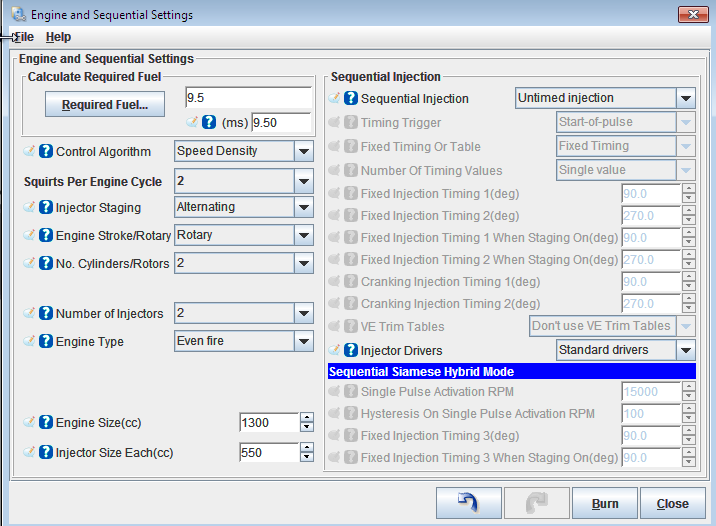Click the Sequential Siamese Hybrid Mode header
This screenshot has height=526, width=716.
[x=512, y=371]
